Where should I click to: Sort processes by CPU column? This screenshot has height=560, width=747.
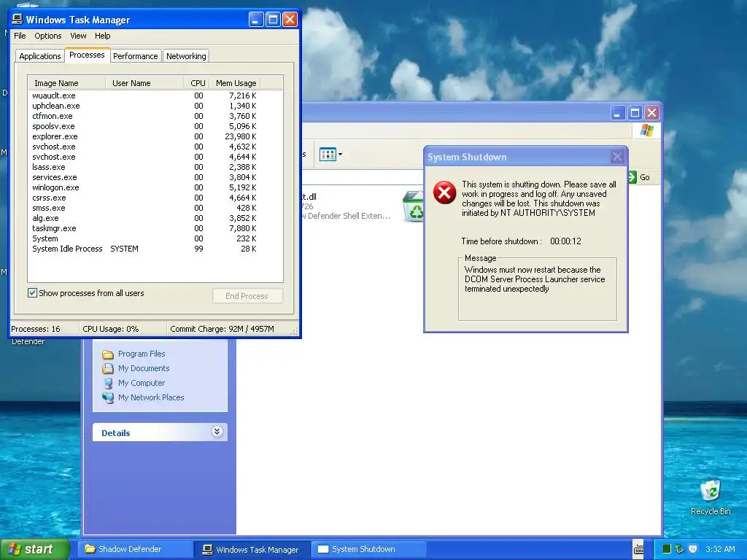197,83
